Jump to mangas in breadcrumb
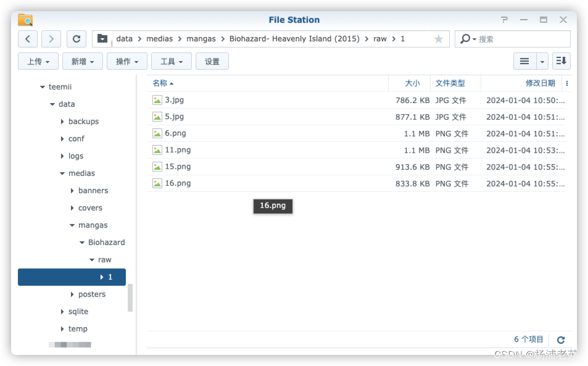This screenshot has width=588, height=366. (x=201, y=39)
